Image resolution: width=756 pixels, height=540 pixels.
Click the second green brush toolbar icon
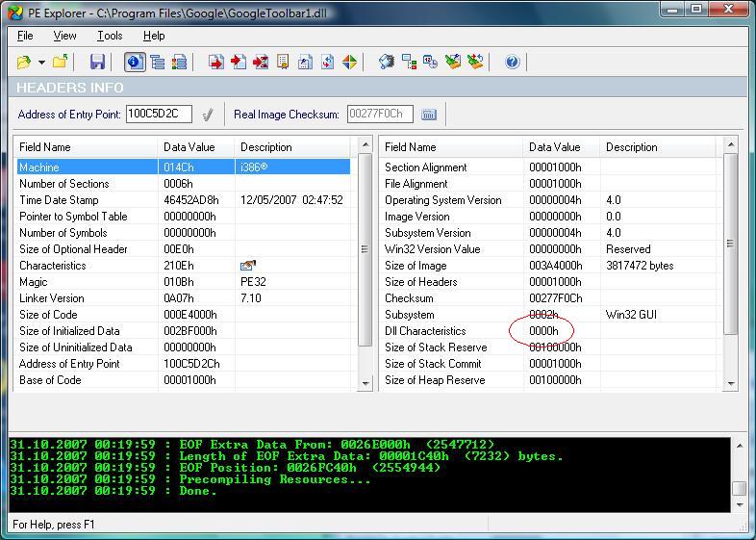[x=475, y=62]
